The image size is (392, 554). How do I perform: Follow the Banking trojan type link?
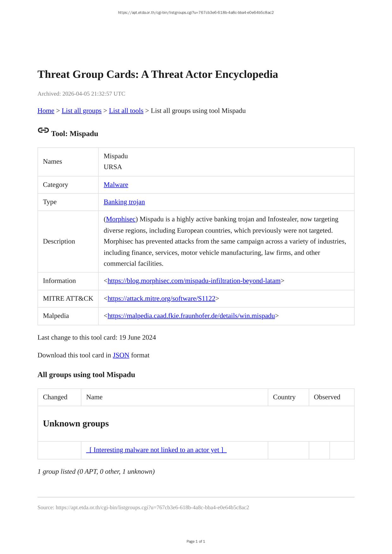(x=124, y=202)
